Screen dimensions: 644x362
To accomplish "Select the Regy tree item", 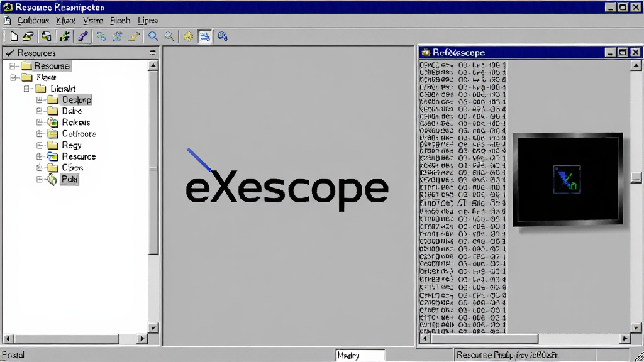I will click(72, 145).
